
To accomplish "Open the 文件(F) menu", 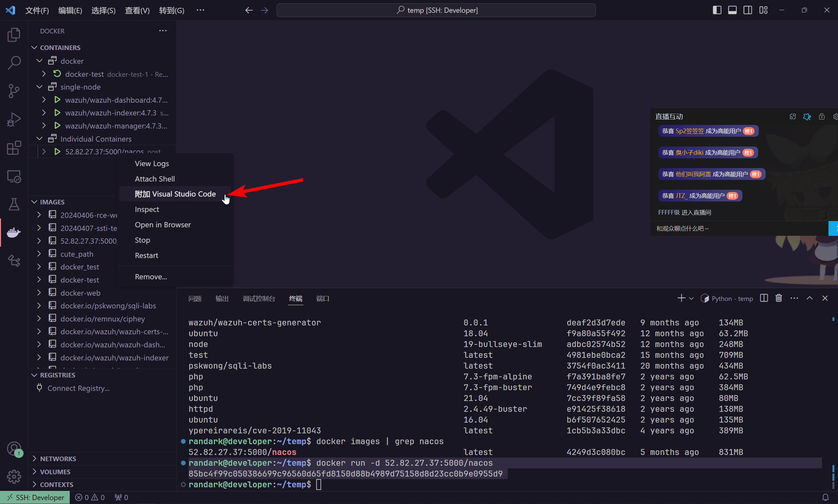I will [x=37, y=10].
